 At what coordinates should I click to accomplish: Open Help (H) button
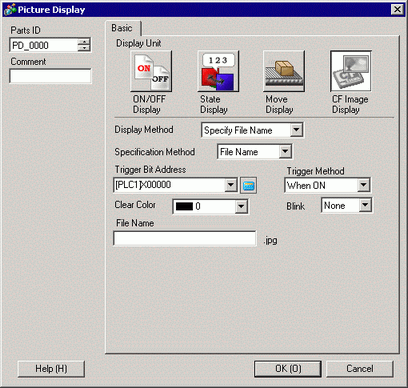click(51, 369)
